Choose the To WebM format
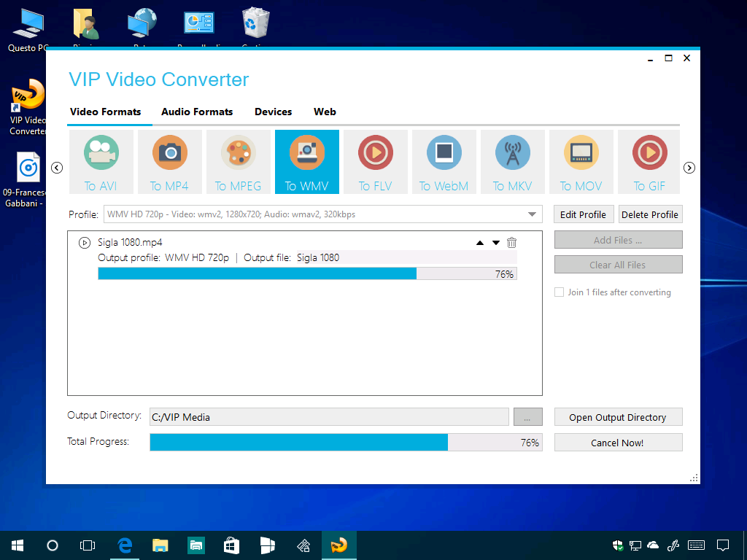The image size is (747, 560). pyautogui.click(x=444, y=162)
